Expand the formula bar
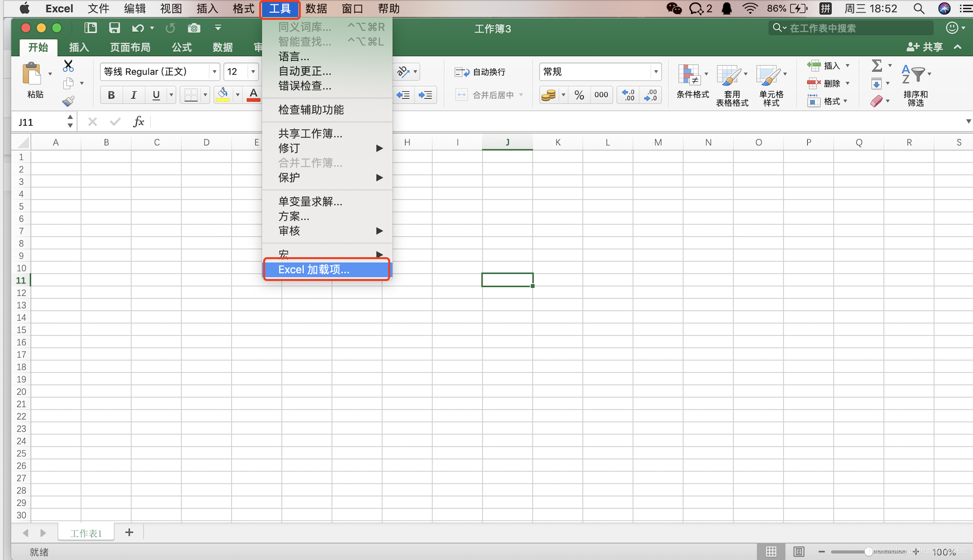 coord(968,122)
